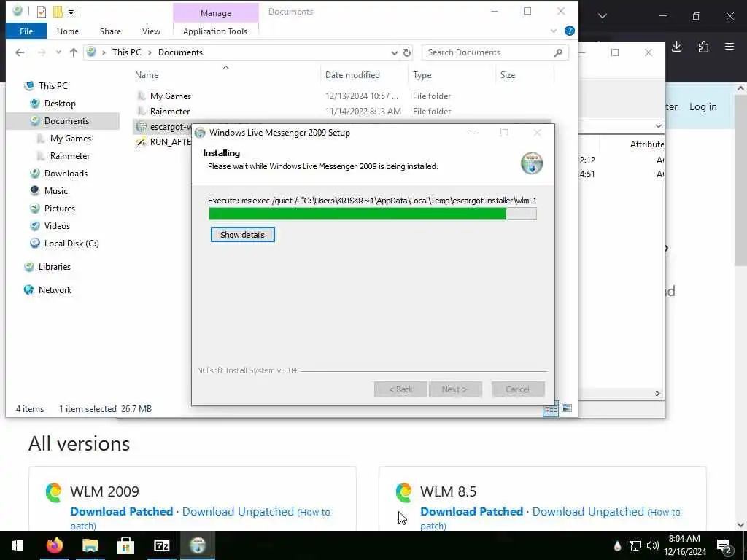Click the chevron after This PC breadcrumb
This screenshot has height=560, width=747.
[x=150, y=52]
